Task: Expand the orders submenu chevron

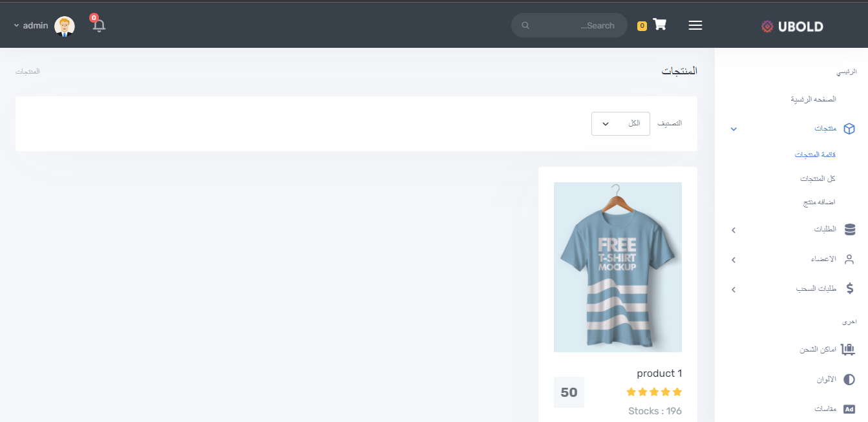Action: tap(734, 230)
